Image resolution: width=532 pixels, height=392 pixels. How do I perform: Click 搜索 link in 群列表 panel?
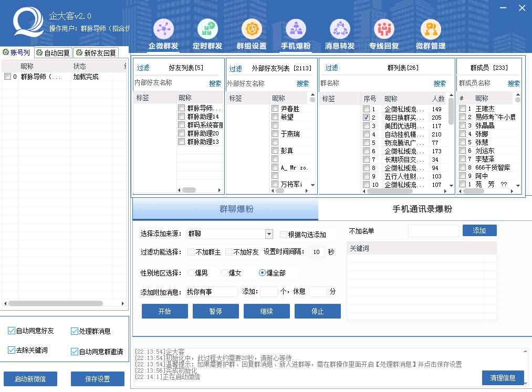coord(440,83)
